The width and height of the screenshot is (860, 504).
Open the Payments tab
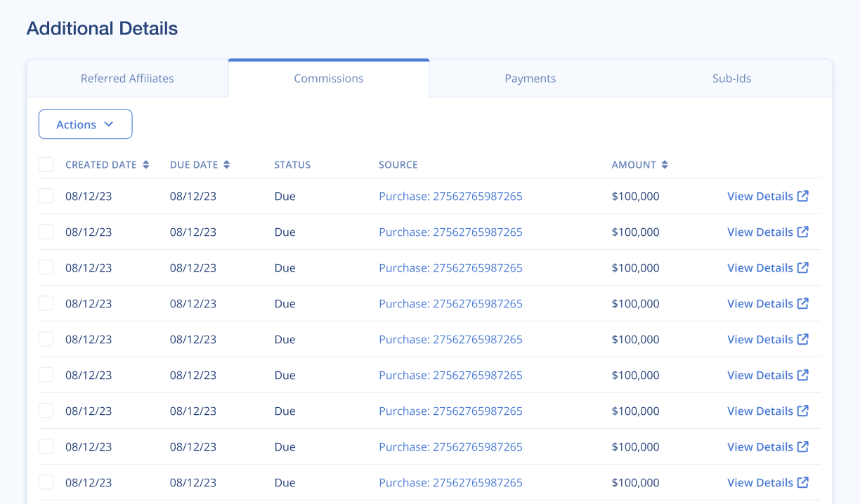coord(530,79)
